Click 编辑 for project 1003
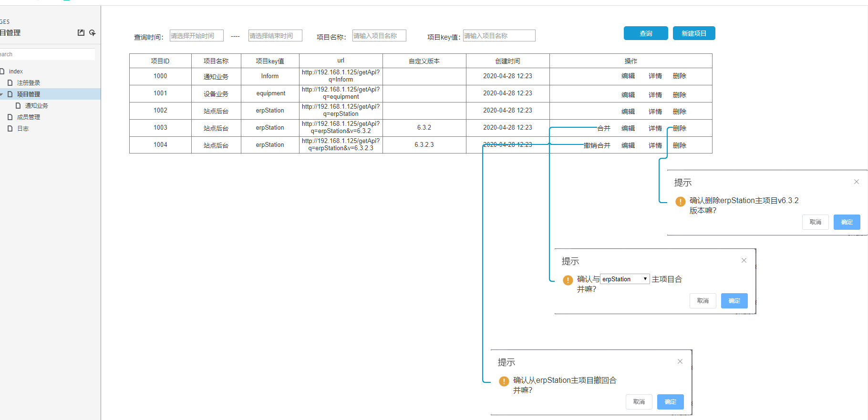This screenshot has height=420, width=868. (x=628, y=128)
